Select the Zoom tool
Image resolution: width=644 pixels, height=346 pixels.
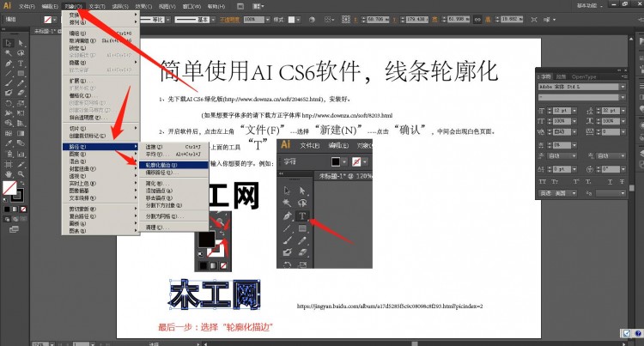pyautogui.click(x=21, y=173)
